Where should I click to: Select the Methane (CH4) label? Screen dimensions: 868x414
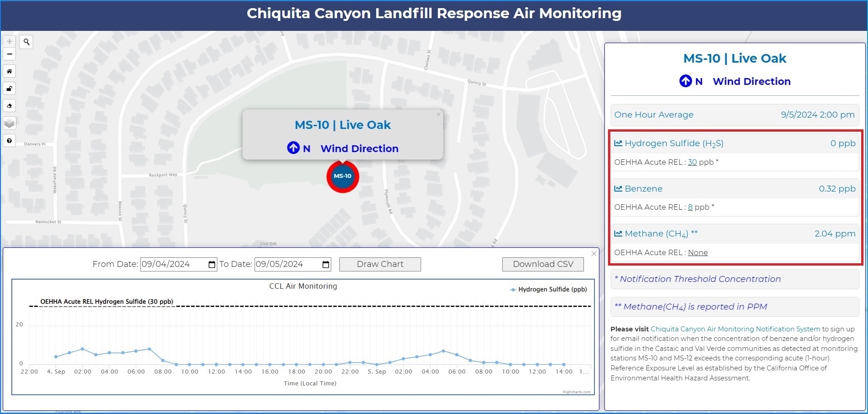pos(661,234)
